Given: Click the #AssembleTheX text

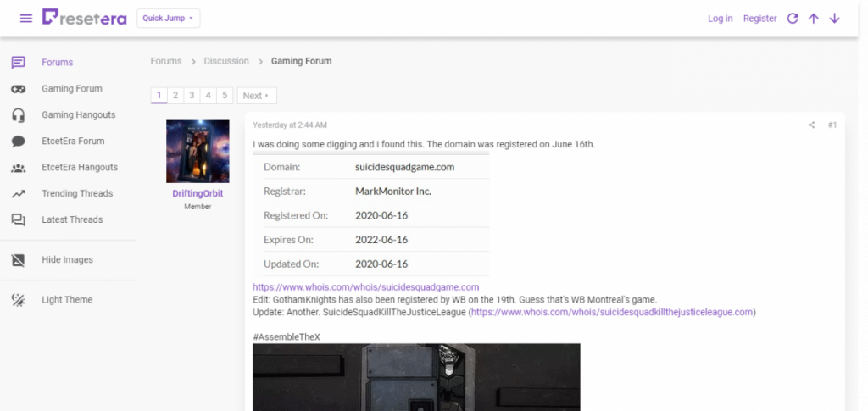Looking at the screenshot, I should click(x=287, y=337).
